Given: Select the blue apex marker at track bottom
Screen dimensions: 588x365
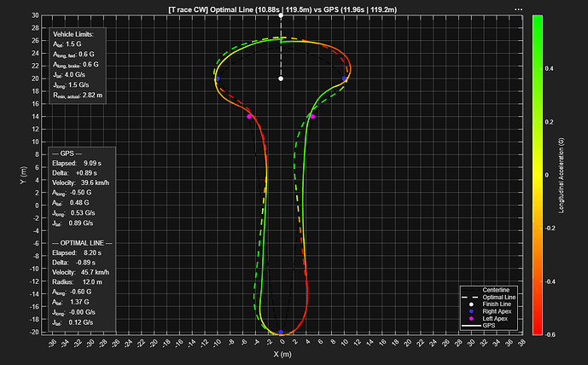Looking at the screenshot, I should [x=281, y=332].
